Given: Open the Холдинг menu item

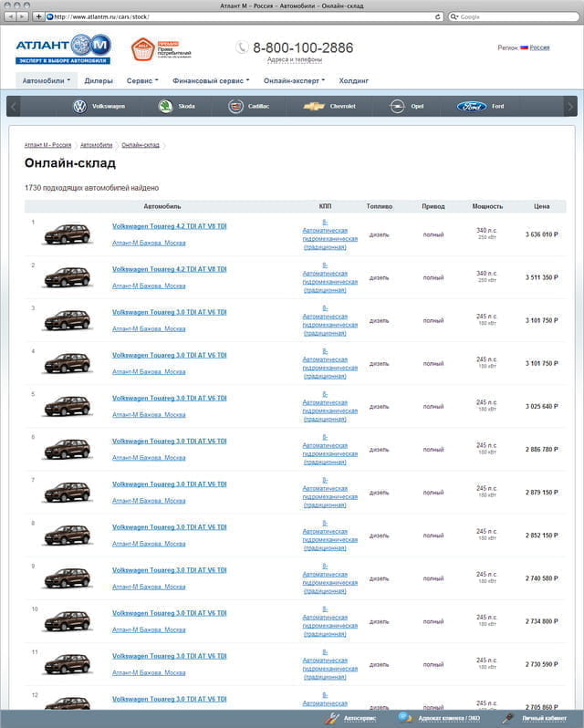Looking at the screenshot, I should (x=353, y=80).
